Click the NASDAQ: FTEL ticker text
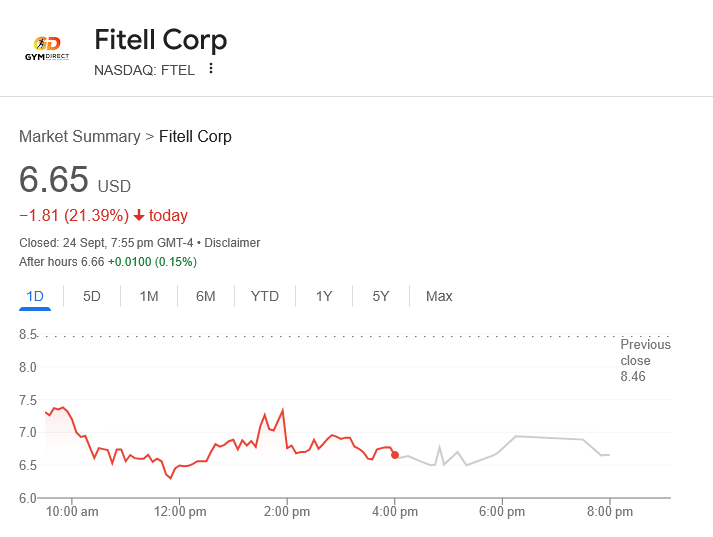713x537 pixels. (x=144, y=70)
